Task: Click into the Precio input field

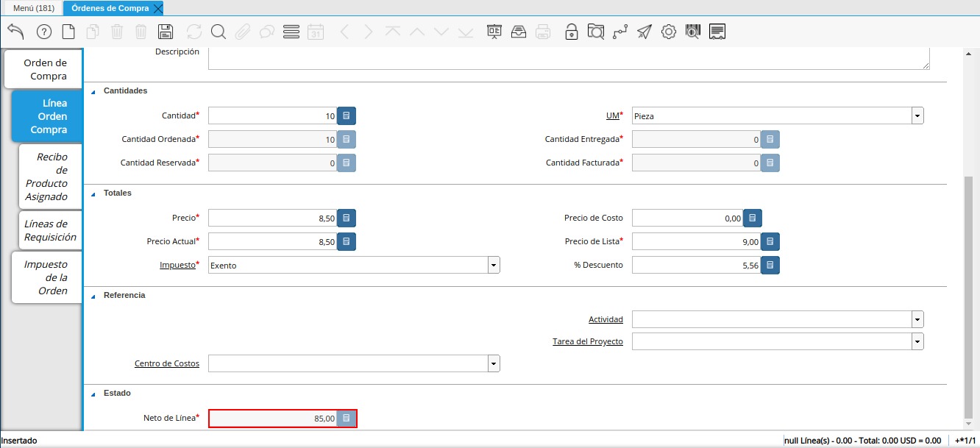Action: tap(272, 218)
